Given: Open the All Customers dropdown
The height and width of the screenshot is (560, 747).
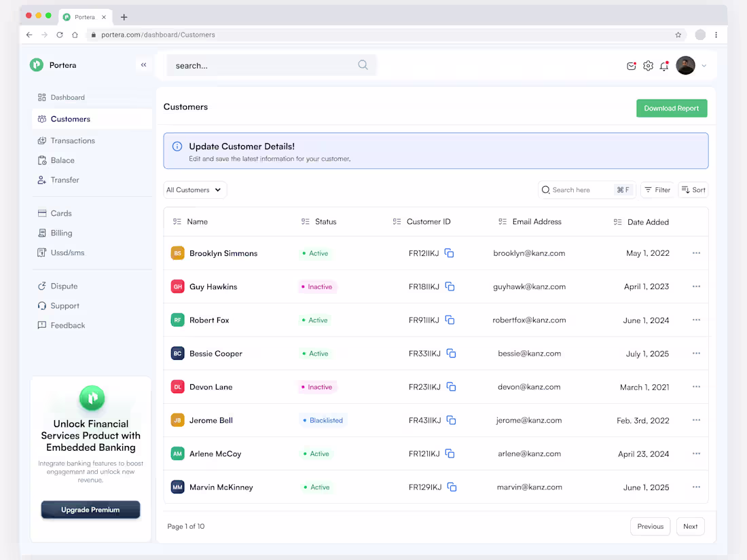Looking at the screenshot, I should (x=194, y=189).
